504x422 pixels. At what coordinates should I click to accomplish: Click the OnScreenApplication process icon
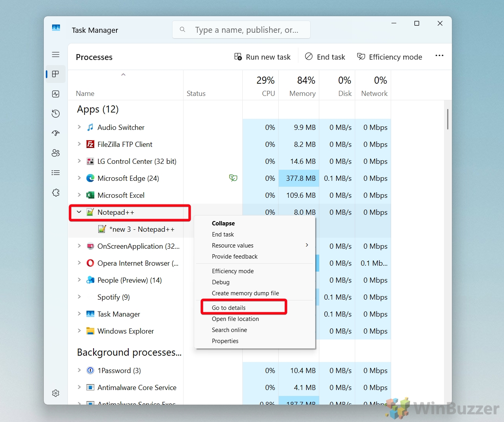coord(90,246)
